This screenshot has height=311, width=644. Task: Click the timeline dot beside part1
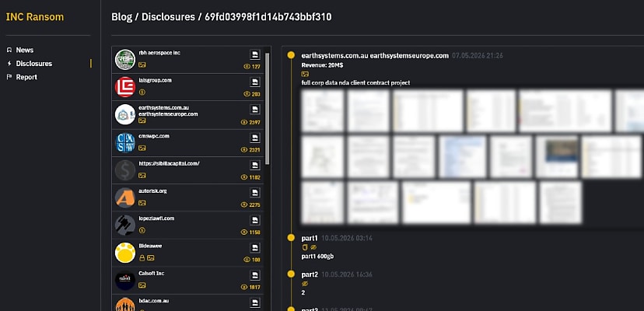291,237
